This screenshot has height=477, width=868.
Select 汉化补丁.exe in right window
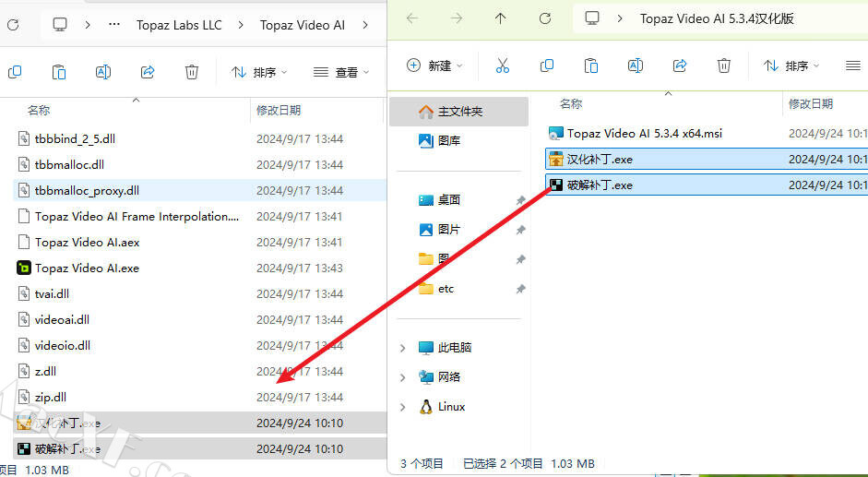pyautogui.click(x=707, y=159)
